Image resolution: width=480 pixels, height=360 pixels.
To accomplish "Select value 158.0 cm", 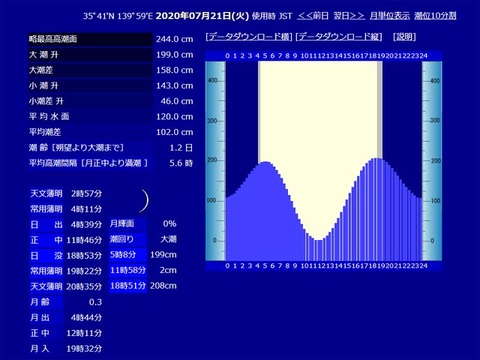I will point(175,70).
